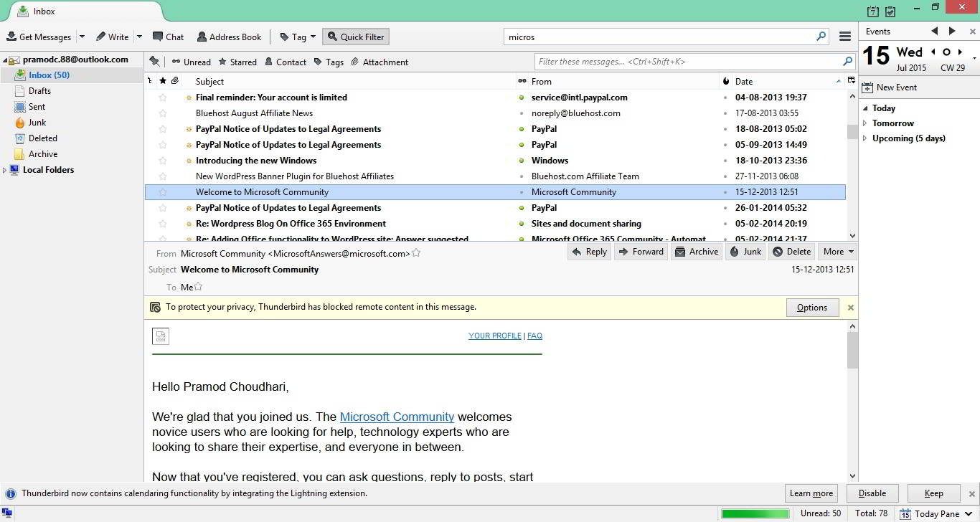Viewport: 980px width, 522px height.
Task: Click the message list vertical scrollbar
Action: 852,164
